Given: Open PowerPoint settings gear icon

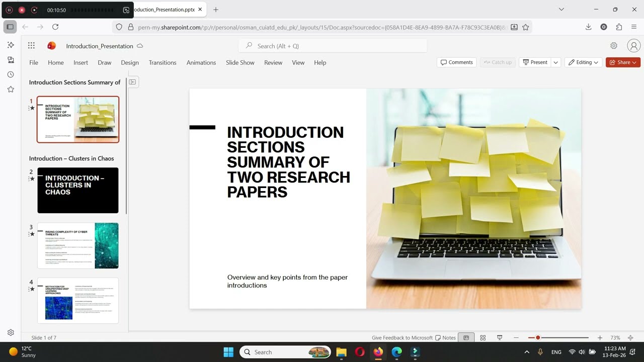Looking at the screenshot, I should click(x=614, y=46).
